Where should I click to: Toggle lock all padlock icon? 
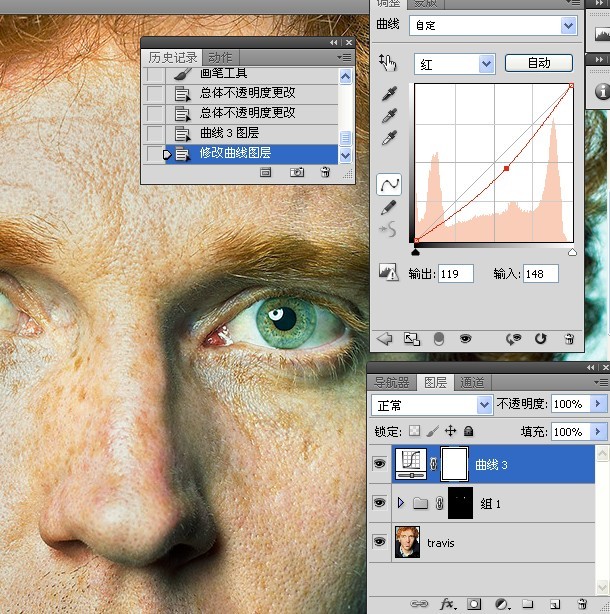[468, 431]
